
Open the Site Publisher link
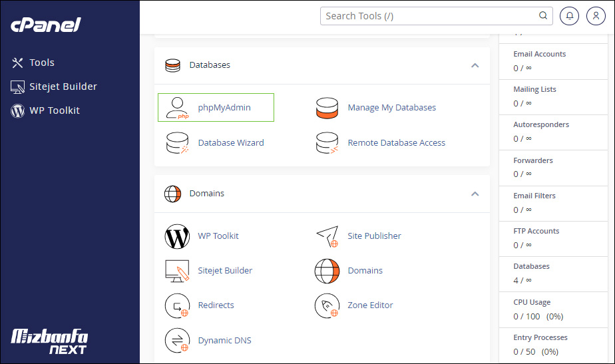[374, 236]
